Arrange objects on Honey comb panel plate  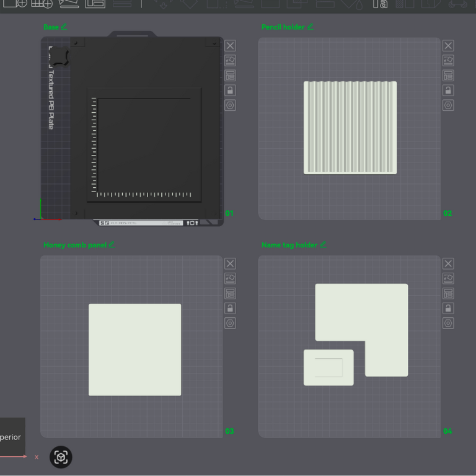coord(230,294)
